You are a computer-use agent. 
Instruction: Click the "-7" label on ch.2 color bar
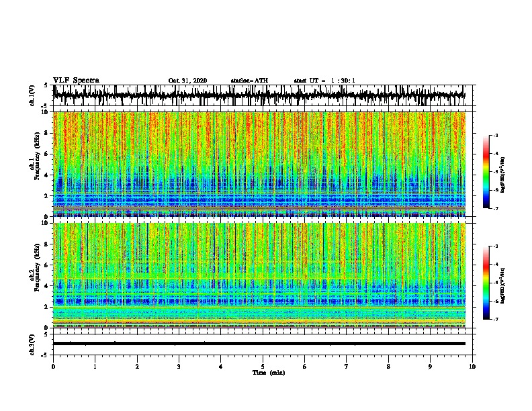(496, 320)
